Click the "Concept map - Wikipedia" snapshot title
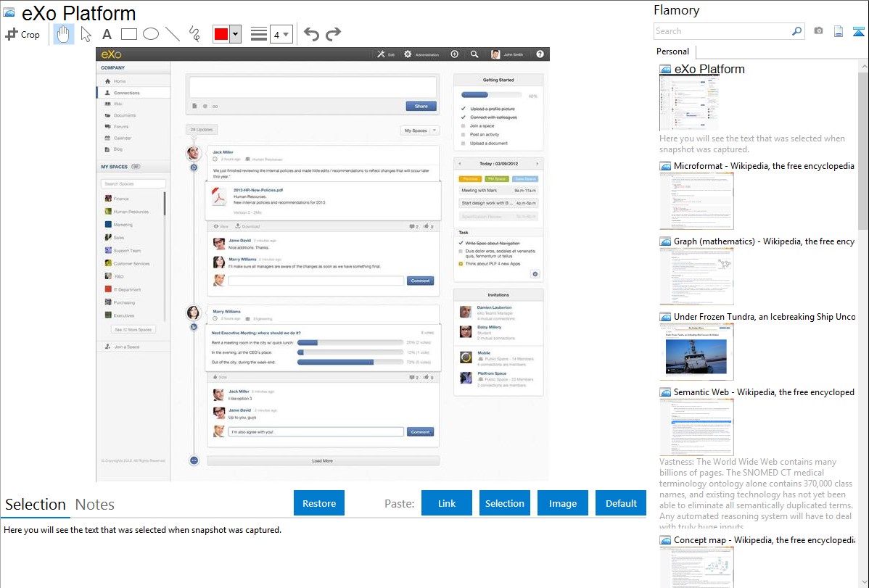This screenshot has width=869, height=588. pos(765,540)
